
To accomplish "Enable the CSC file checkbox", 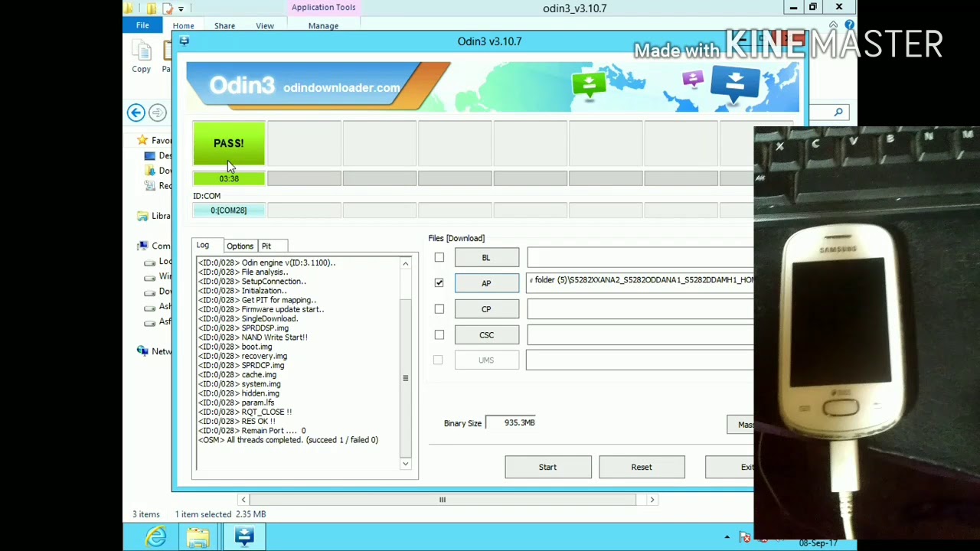I will click(x=439, y=334).
